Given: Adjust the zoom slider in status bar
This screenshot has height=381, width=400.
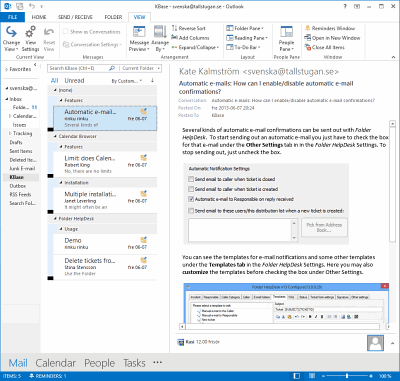Looking at the screenshot, I should click(347, 376).
